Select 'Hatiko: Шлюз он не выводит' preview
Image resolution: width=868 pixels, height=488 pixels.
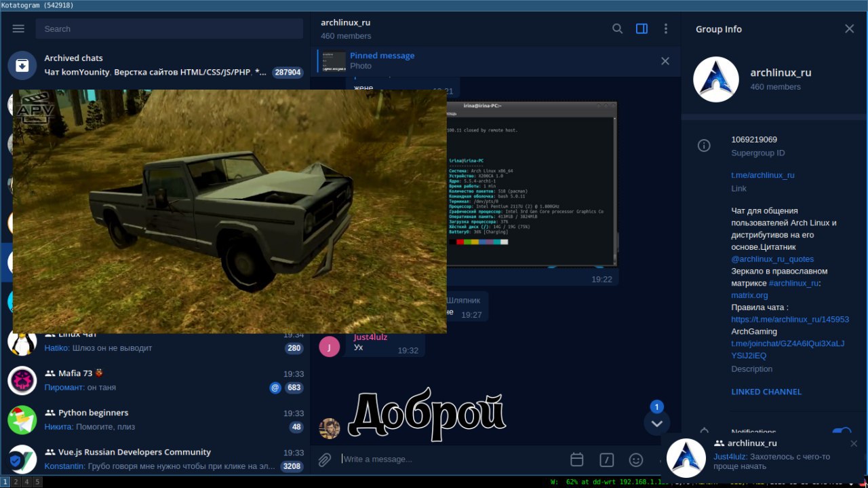click(98, 348)
